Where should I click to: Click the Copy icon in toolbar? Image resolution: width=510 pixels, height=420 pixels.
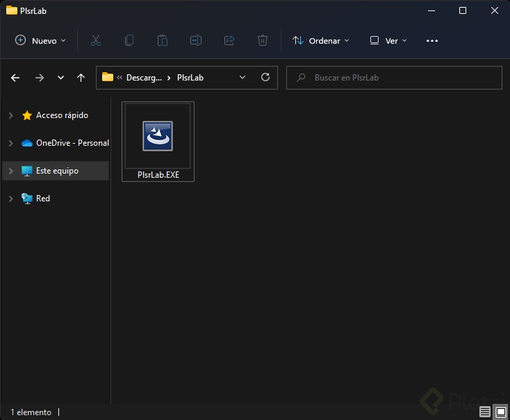(129, 41)
